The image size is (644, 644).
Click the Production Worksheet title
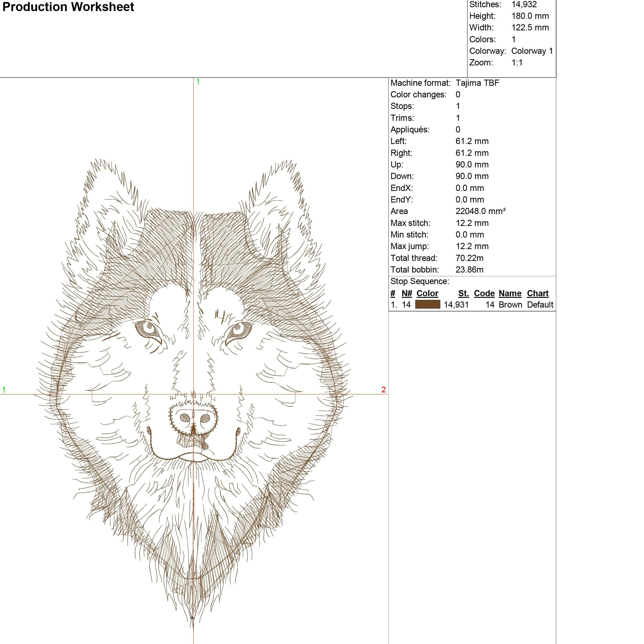point(68,7)
